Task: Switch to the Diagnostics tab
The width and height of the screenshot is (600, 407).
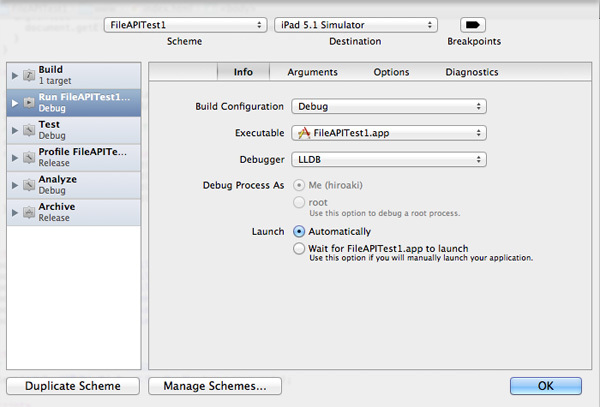Action: coord(471,72)
